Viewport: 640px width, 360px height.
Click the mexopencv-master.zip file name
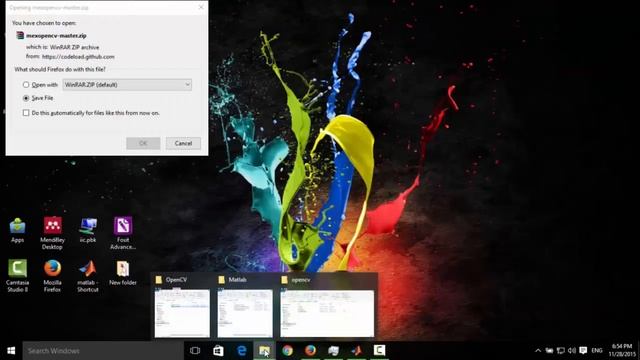tap(56, 36)
